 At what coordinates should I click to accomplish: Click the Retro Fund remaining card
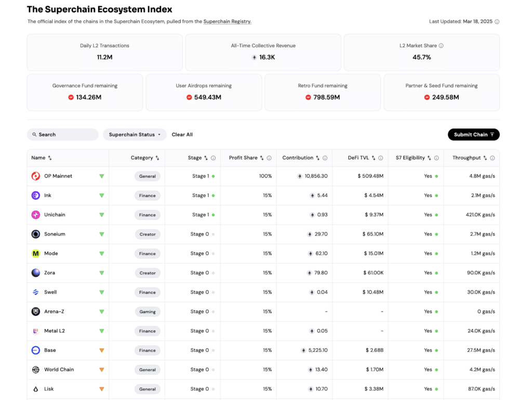click(323, 93)
